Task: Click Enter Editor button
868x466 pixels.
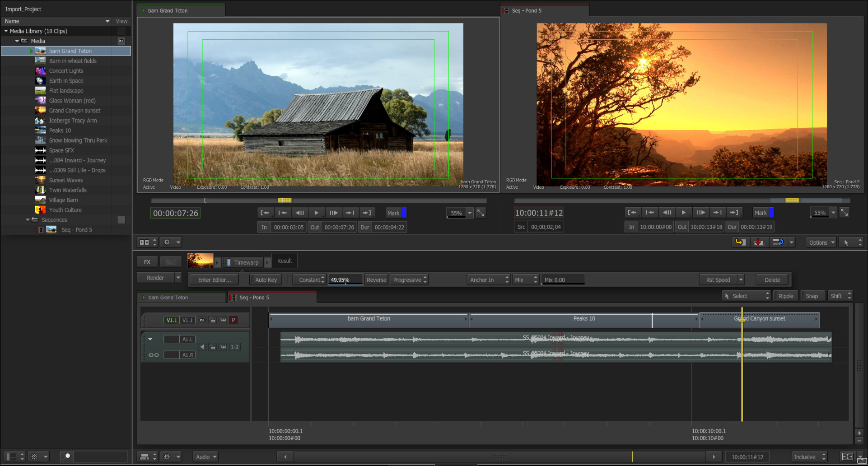Action: pyautogui.click(x=215, y=280)
